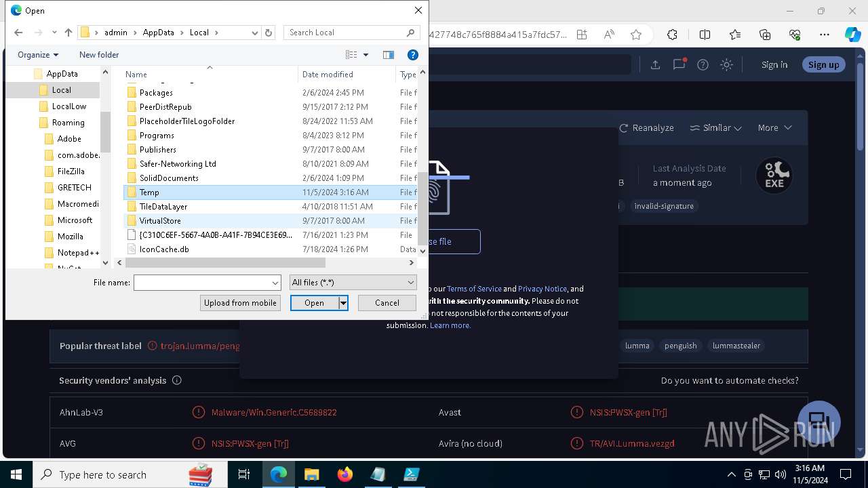Select FileZilla folder in tree
The width and height of the screenshot is (868, 488).
71,171
